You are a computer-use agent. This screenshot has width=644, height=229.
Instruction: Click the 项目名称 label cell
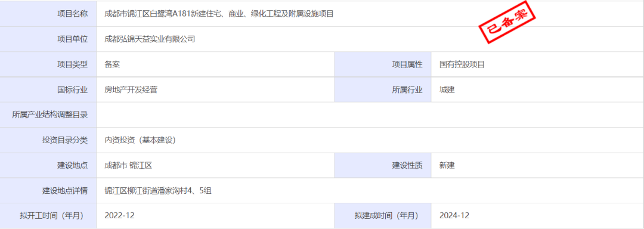(x=48, y=14)
